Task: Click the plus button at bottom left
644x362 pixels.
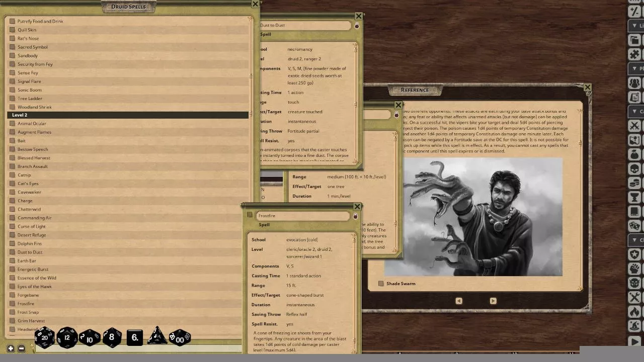Action: (x=11, y=348)
